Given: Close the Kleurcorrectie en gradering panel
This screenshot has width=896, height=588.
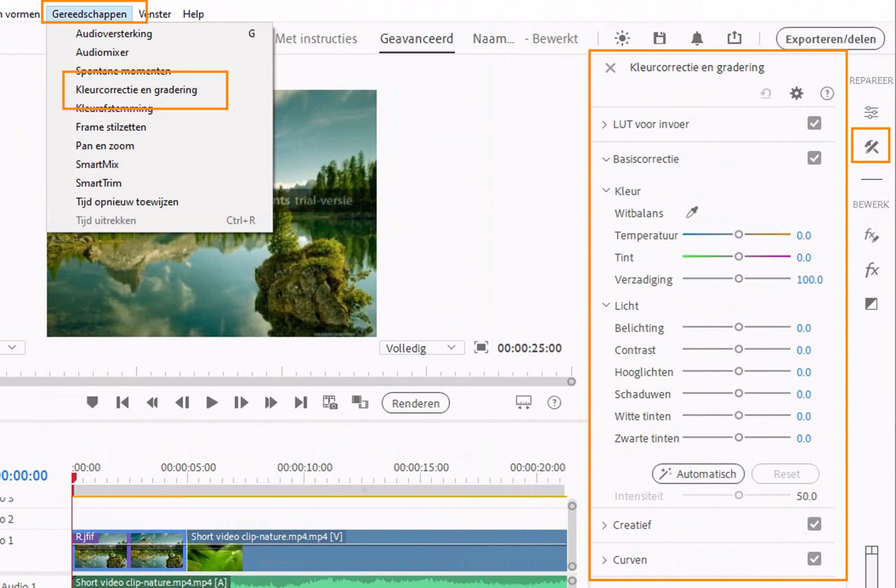Looking at the screenshot, I should 610,68.
